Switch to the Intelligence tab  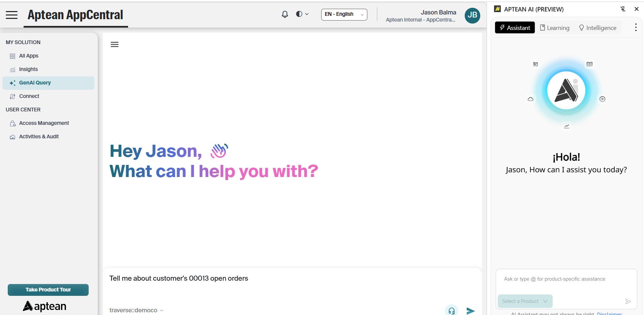tap(597, 28)
